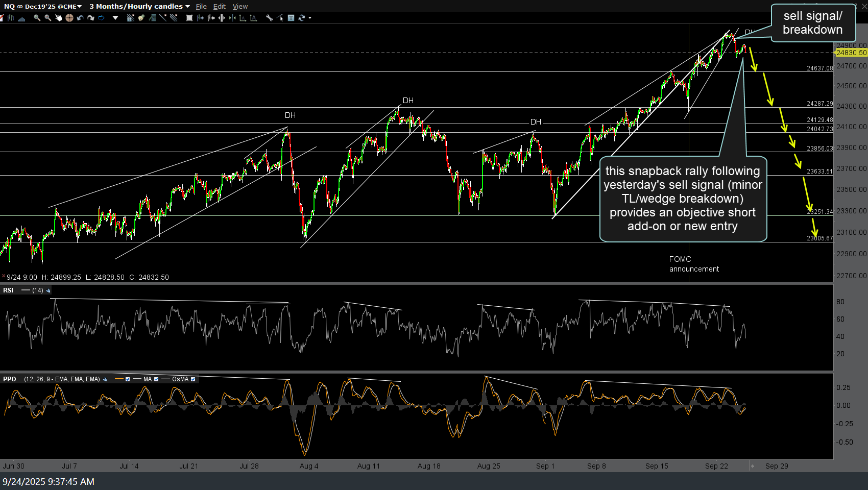
Task: Click the Redo toolbar icon
Action: 91,18
